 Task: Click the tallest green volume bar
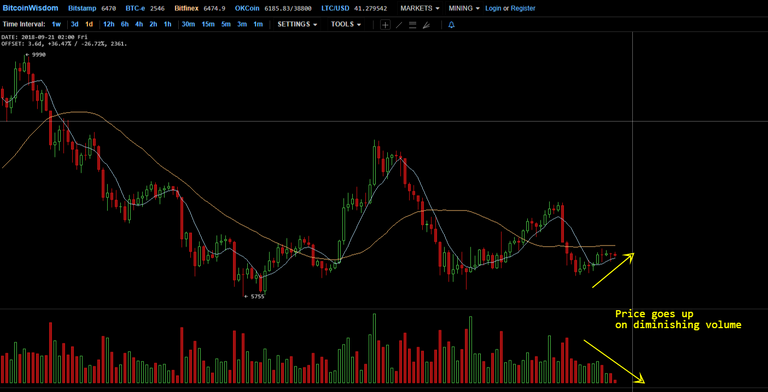tap(375, 348)
